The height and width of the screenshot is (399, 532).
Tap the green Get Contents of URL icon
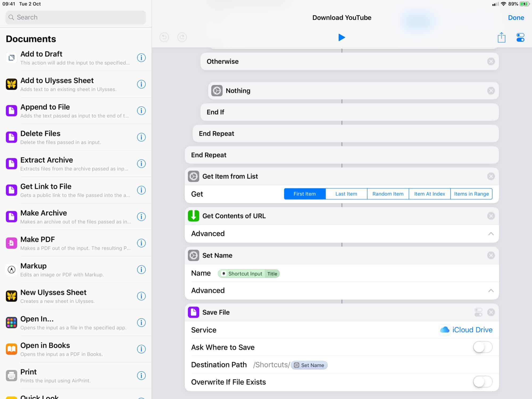[x=193, y=216]
